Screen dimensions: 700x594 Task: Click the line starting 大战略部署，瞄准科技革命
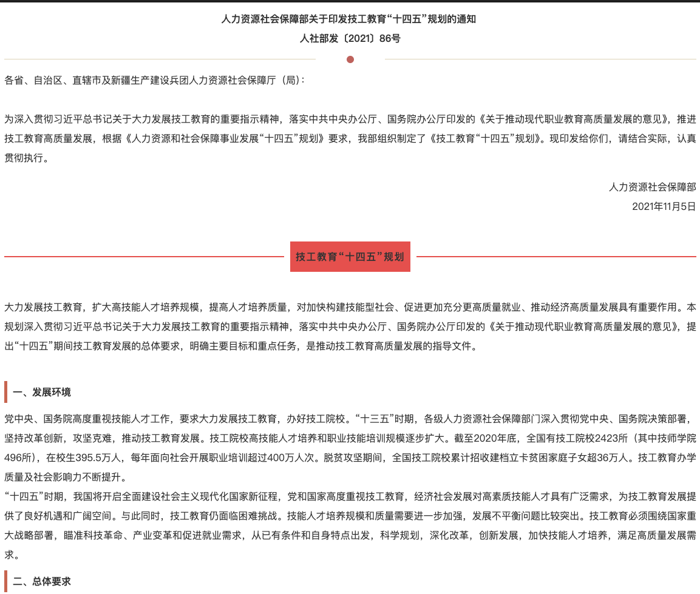point(350,535)
